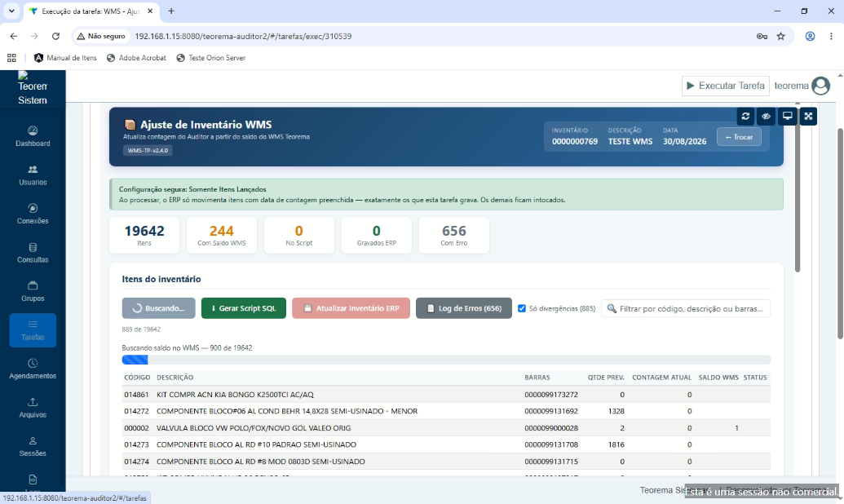Click the STATUS column header
844x504 pixels.
(x=754, y=378)
